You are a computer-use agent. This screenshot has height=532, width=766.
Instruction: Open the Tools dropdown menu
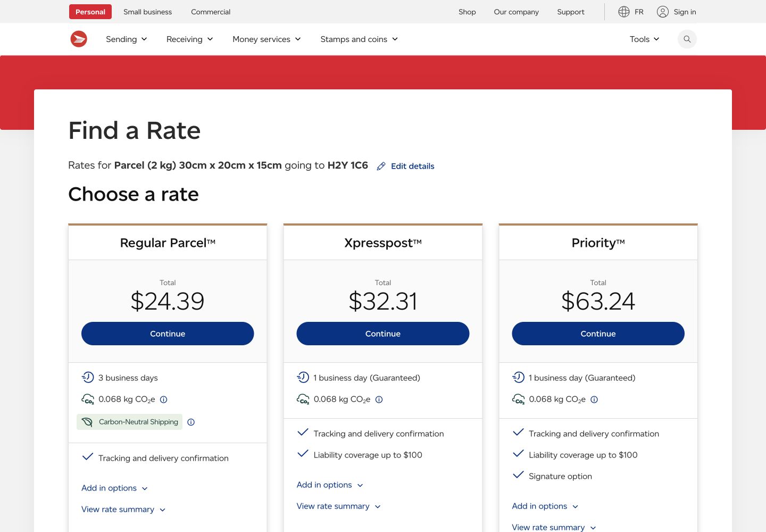pyautogui.click(x=645, y=39)
